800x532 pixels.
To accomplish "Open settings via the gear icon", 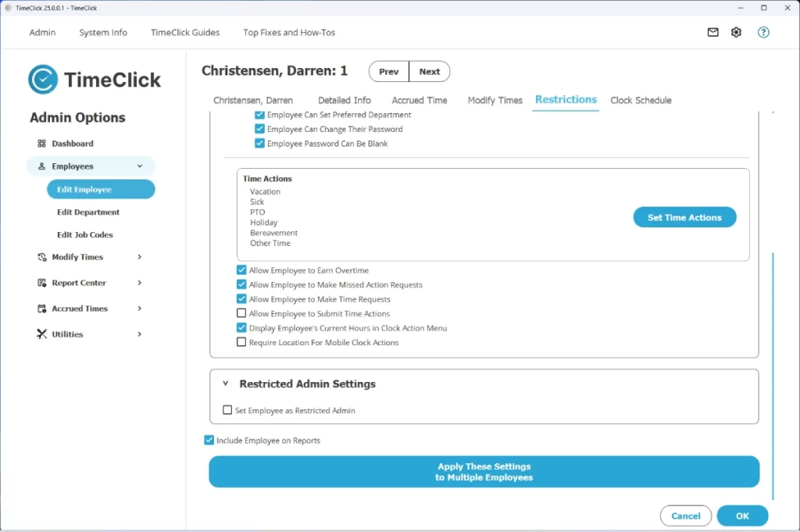I will [x=735, y=32].
